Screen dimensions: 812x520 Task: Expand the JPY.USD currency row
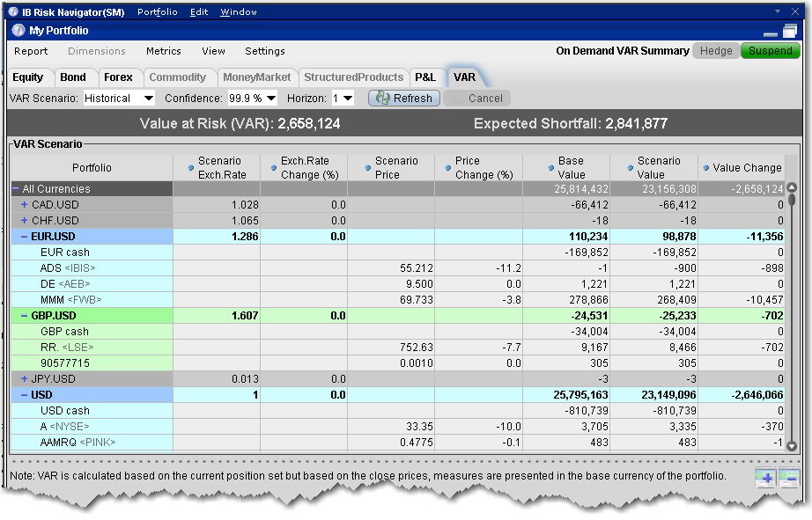click(24, 379)
